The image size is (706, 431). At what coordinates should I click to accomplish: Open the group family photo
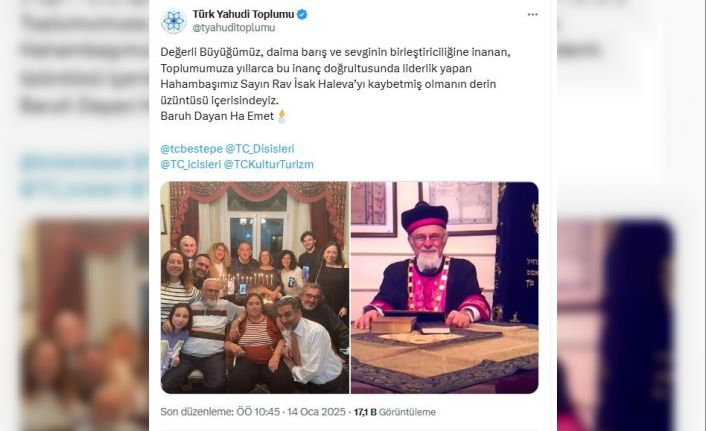pyautogui.click(x=254, y=287)
